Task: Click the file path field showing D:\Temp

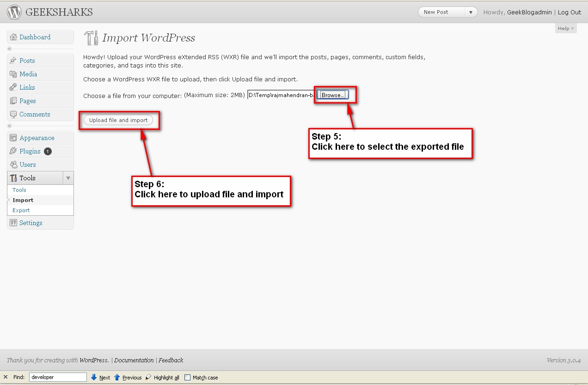Action: 282,95
